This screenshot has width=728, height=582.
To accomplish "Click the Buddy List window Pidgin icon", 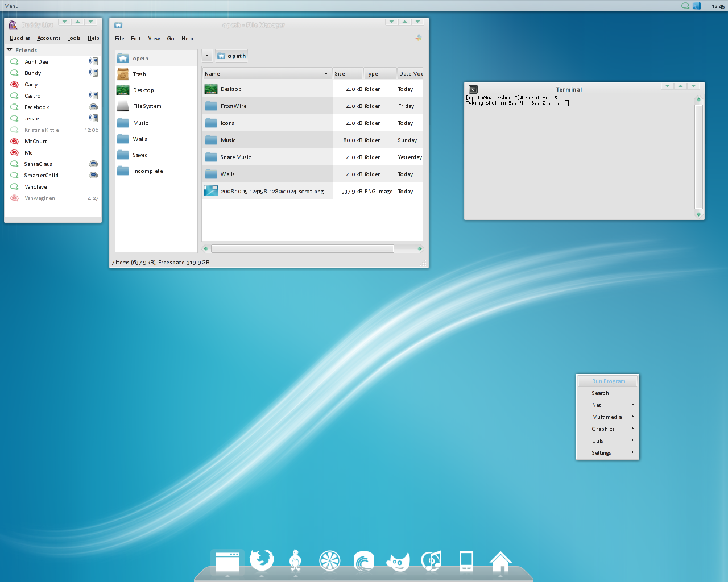I will (13, 25).
